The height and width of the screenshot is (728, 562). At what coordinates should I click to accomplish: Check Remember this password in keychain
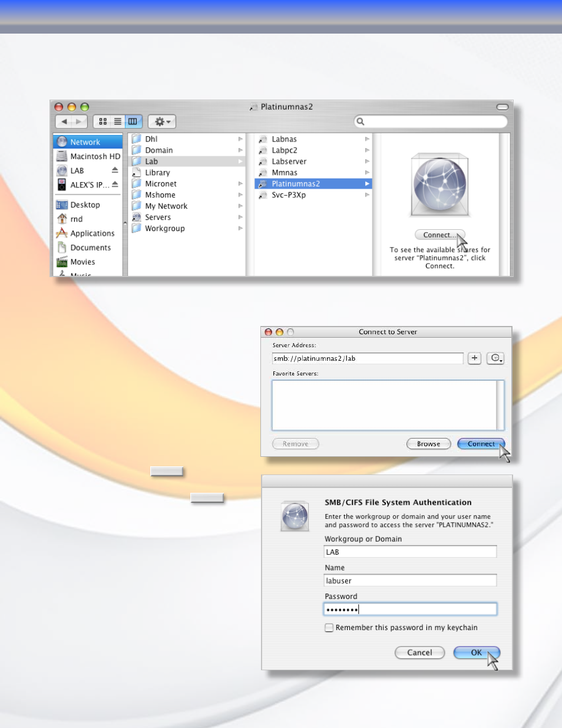tap(329, 628)
